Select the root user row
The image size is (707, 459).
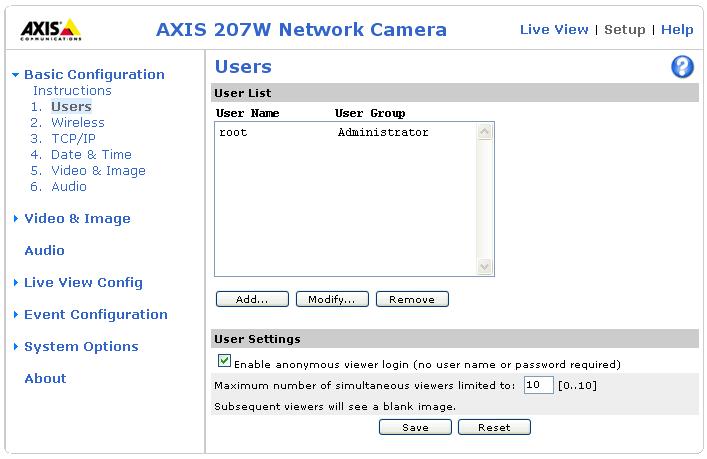point(345,133)
